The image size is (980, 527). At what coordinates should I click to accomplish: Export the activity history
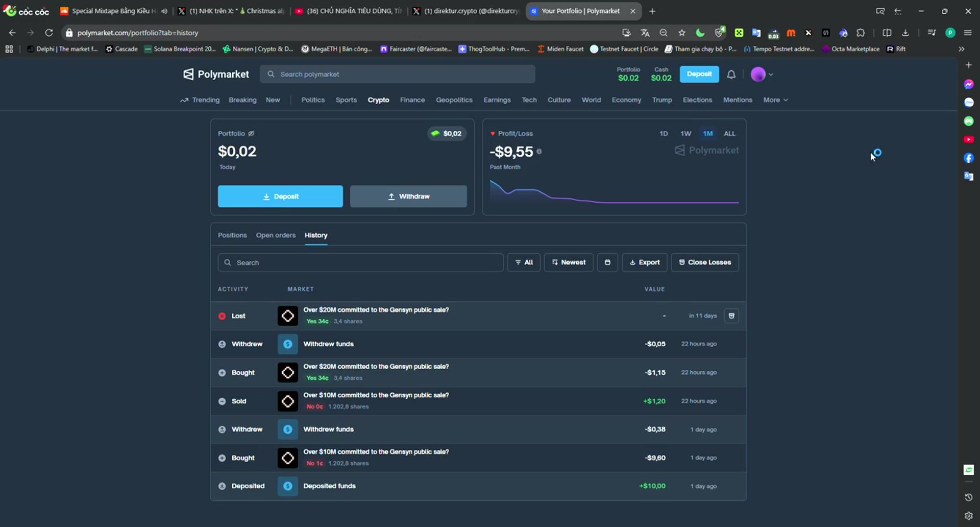coord(645,262)
